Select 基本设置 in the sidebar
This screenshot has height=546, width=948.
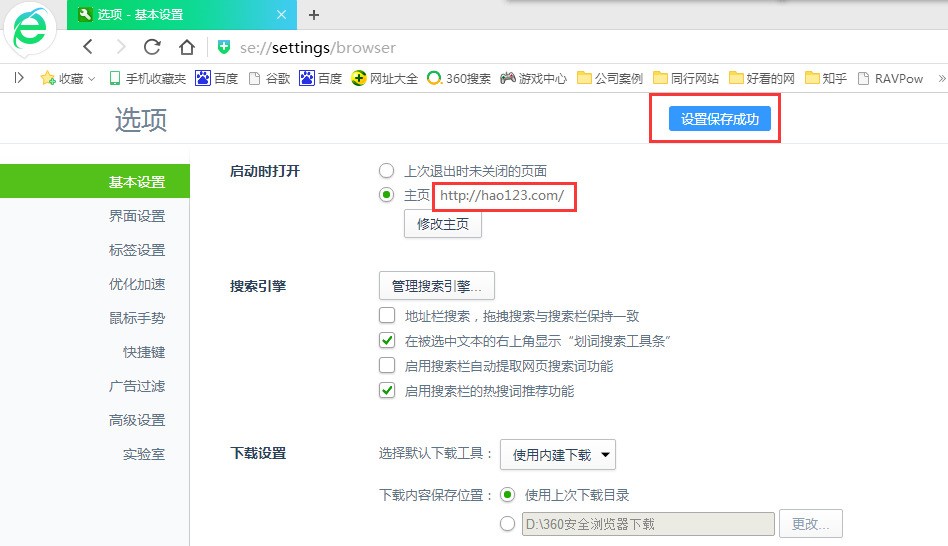click(x=95, y=181)
